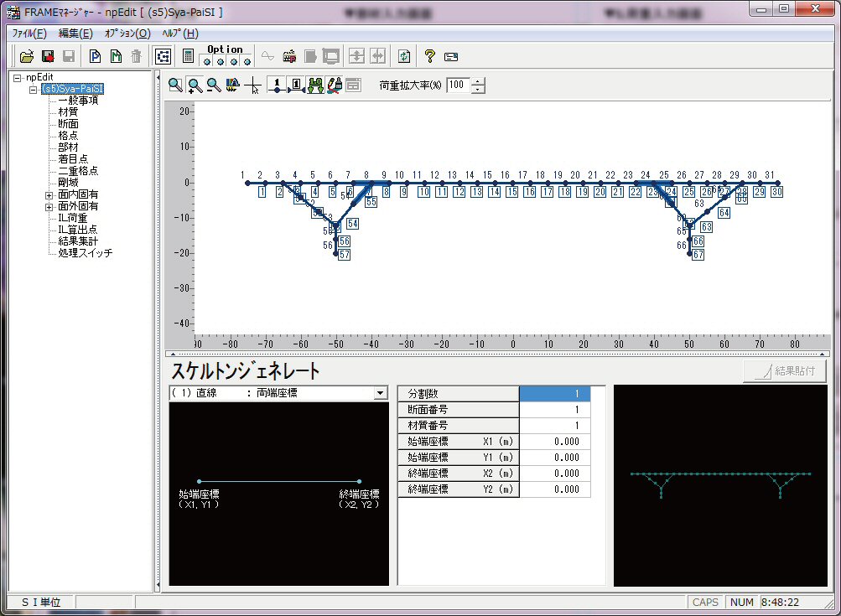Click the binoculars search icon

point(315,85)
